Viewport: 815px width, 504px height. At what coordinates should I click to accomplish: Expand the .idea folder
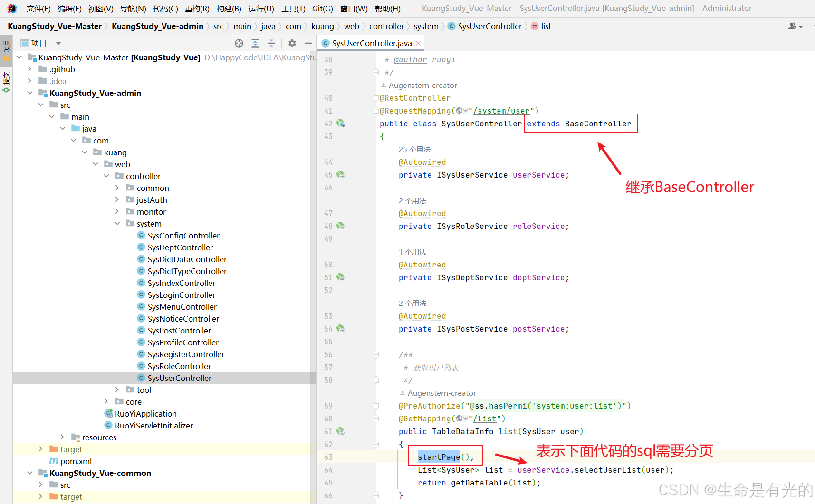click(30, 81)
